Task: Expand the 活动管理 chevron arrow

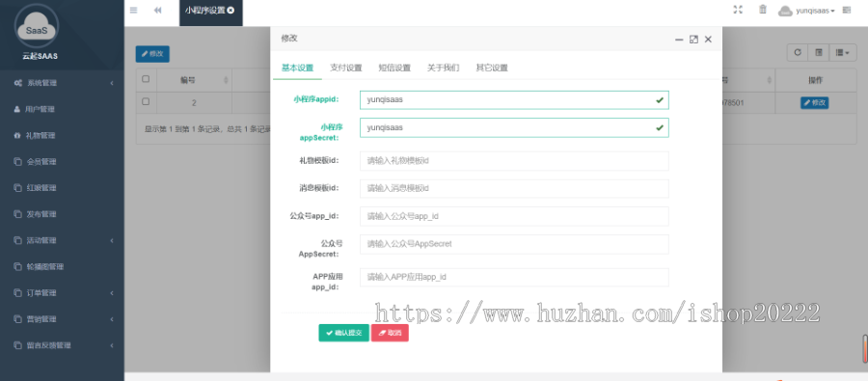Action: pyautogui.click(x=112, y=240)
